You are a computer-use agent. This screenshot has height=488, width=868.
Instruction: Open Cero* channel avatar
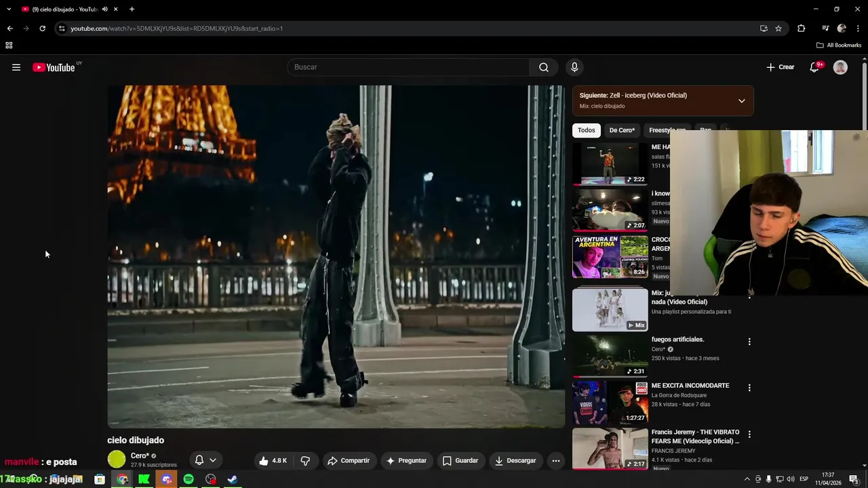(x=117, y=460)
